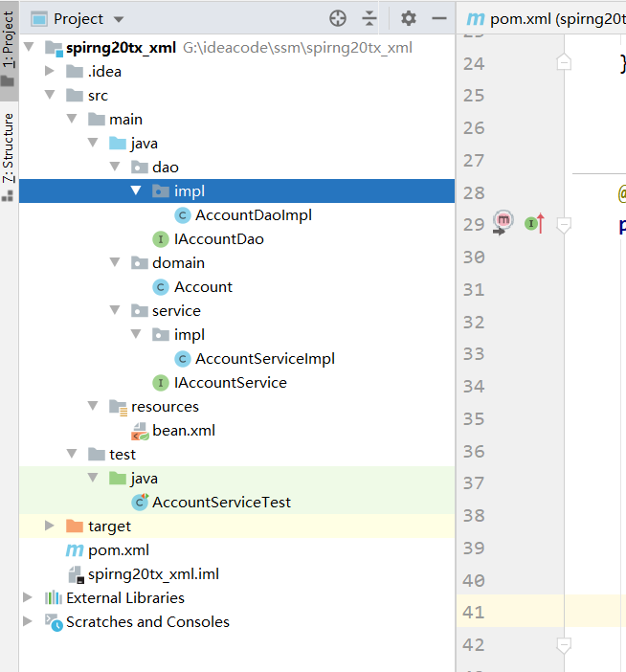Select the IAccountDao interface icon
Image resolution: width=626 pixels, height=672 pixels.
point(161,239)
